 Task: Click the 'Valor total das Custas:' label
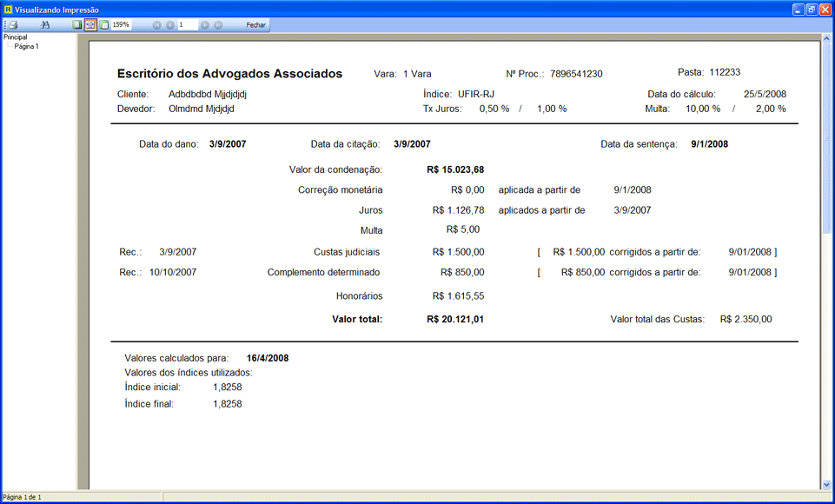pos(657,320)
